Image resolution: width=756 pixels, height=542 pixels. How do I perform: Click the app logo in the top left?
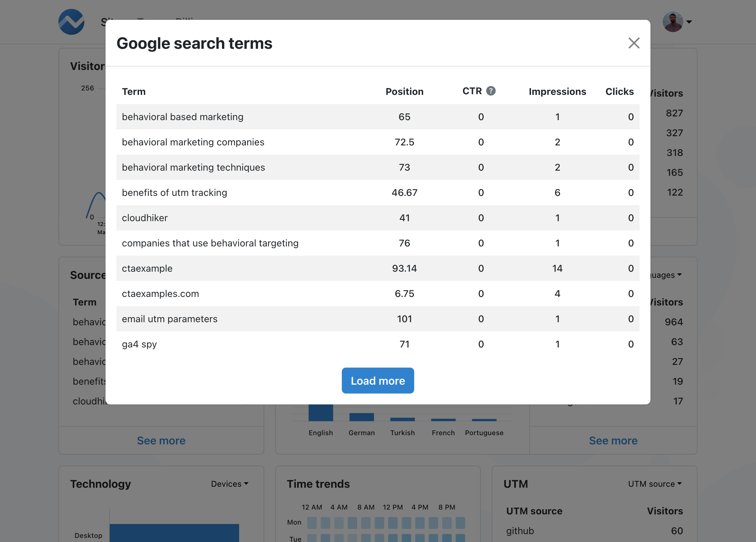tap(71, 22)
